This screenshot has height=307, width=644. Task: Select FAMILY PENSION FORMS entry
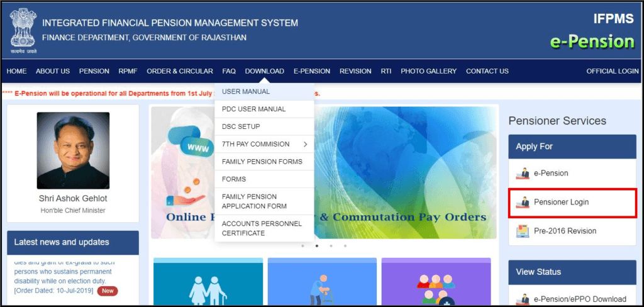[264, 162]
